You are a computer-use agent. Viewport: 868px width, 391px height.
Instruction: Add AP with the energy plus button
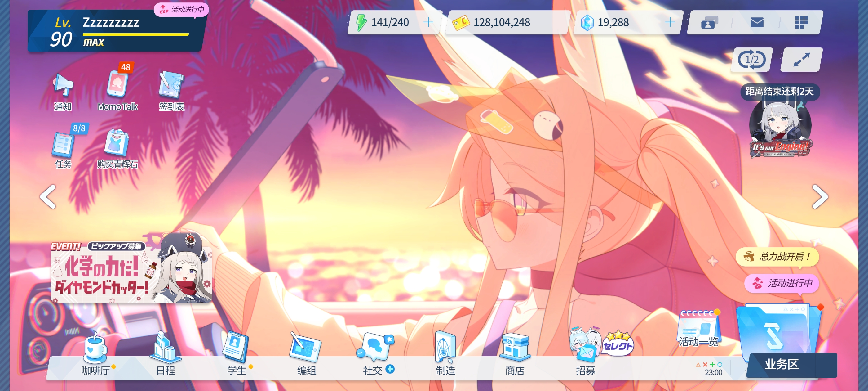click(428, 22)
